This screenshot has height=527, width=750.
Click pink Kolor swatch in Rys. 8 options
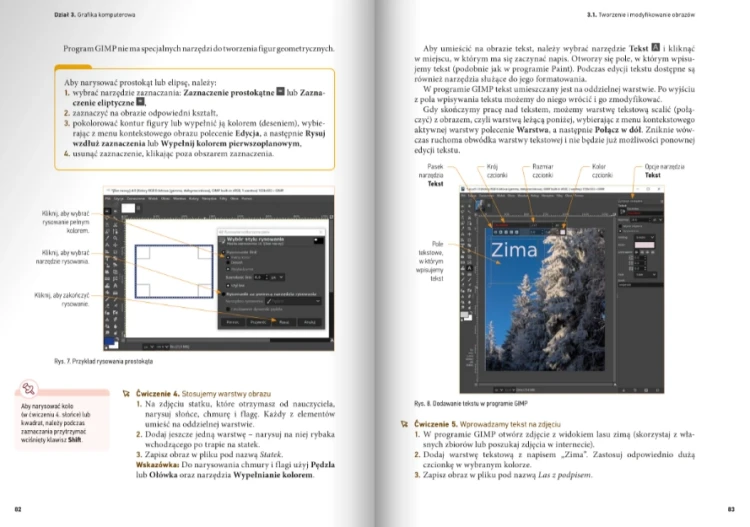tap(645, 245)
